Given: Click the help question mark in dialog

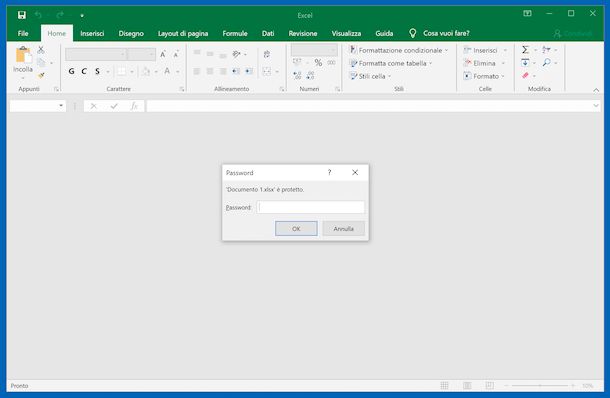Looking at the screenshot, I should click(x=329, y=172).
